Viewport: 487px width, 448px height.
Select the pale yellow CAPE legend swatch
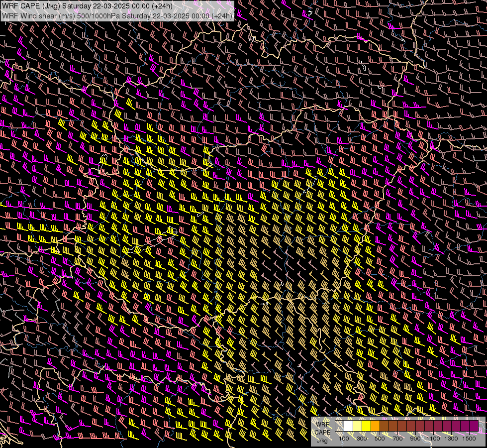(358, 426)
